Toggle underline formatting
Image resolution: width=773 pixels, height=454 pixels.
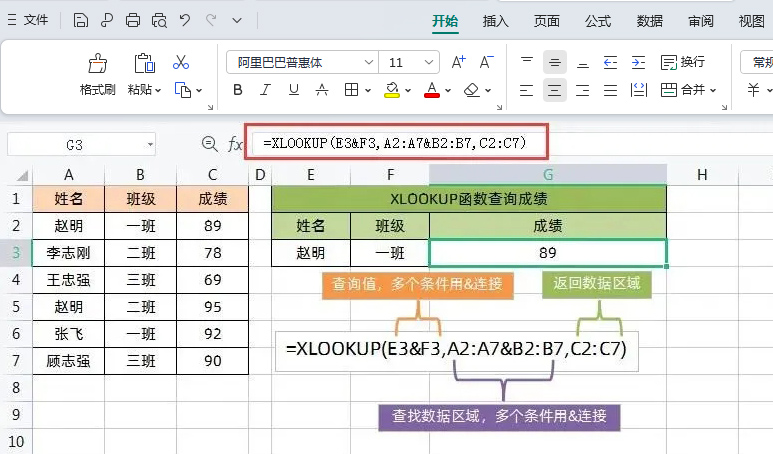coord(294,90)
